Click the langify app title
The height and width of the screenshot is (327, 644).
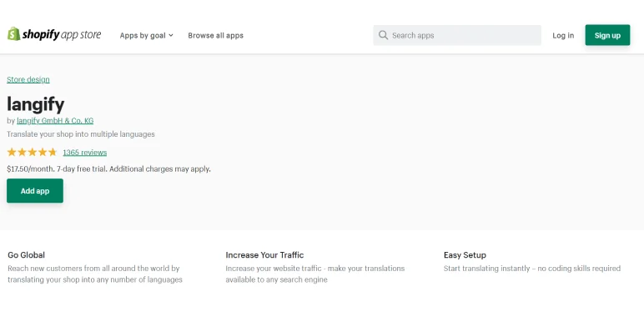pos(36,104)
